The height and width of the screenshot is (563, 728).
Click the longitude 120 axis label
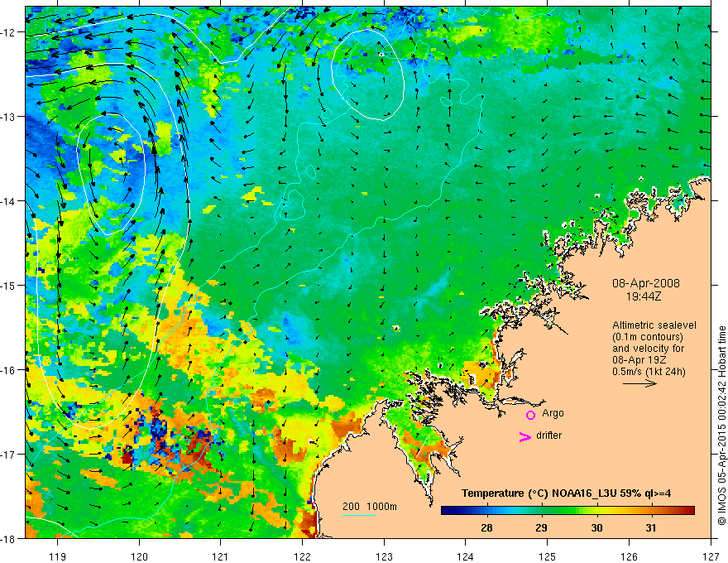(139, 556)
